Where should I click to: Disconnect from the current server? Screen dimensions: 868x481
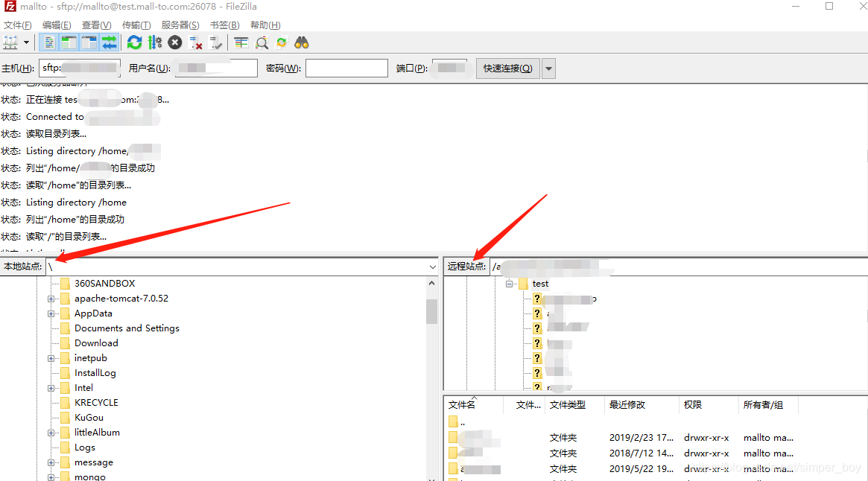click(195, 42)
